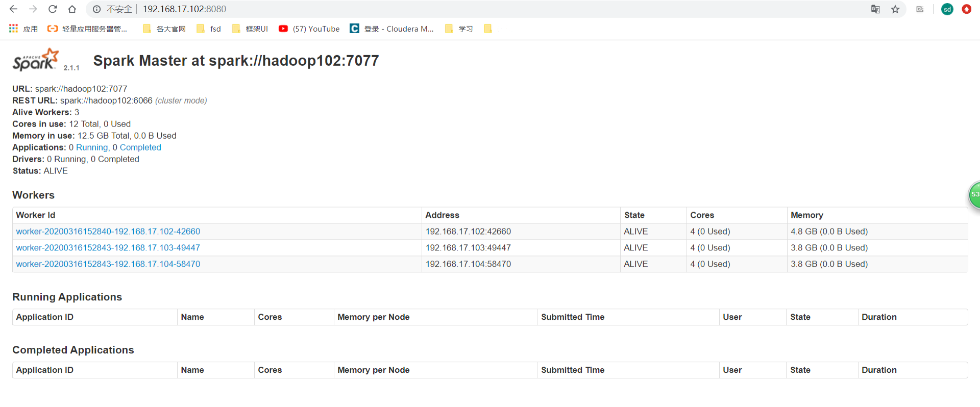Click the Running Applications heading
Viewport: 980px width, 407px height.
pyautogui.click(x=67, y=297)
